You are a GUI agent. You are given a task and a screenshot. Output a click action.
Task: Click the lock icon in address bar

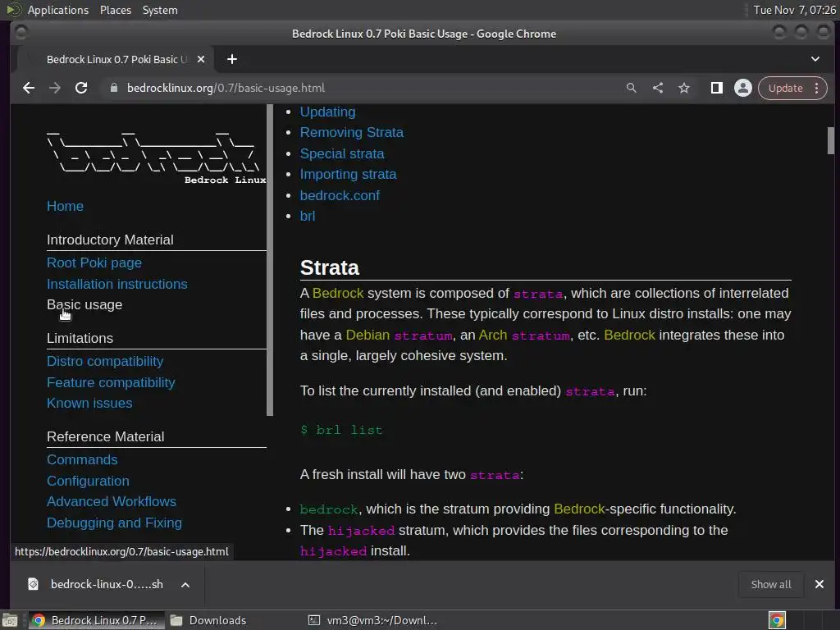tap(113, 88)
